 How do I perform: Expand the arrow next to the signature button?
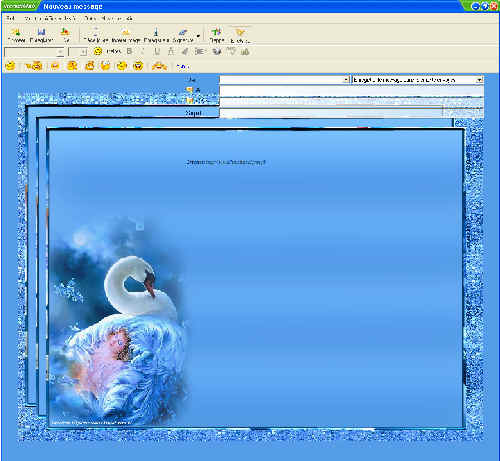198,36
